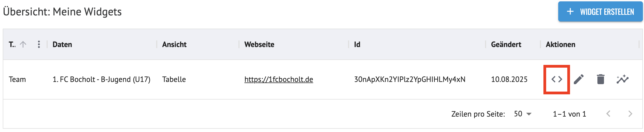
Task: Expand the Zeilen pro Seite dropdown
Action: point(523,114)
